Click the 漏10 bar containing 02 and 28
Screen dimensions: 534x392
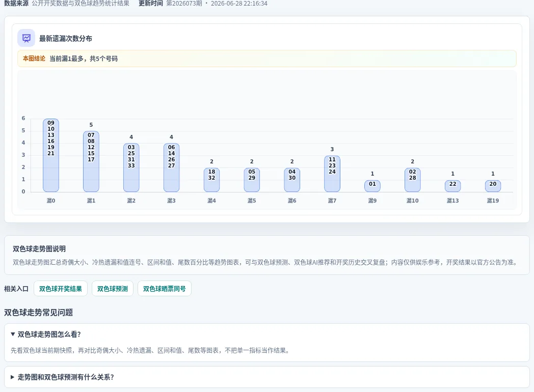[412, 180]
